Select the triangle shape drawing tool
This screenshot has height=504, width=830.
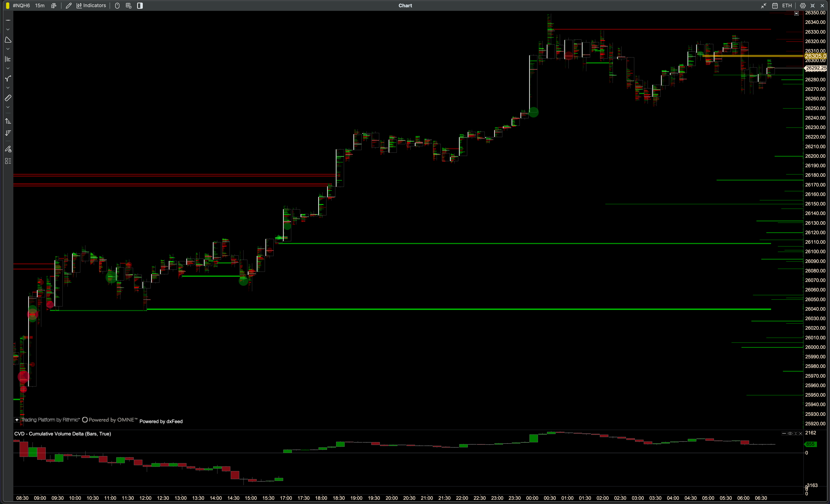click(x=8, y=40)
